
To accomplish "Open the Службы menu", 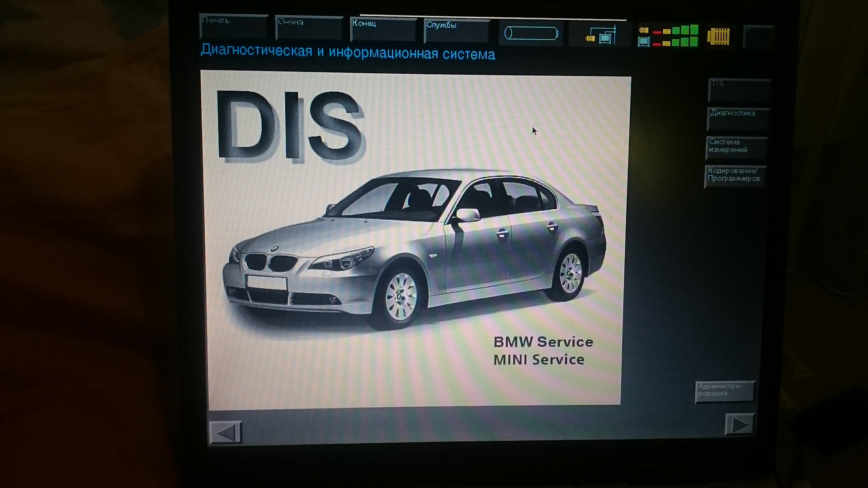I will tap(457, 31).
